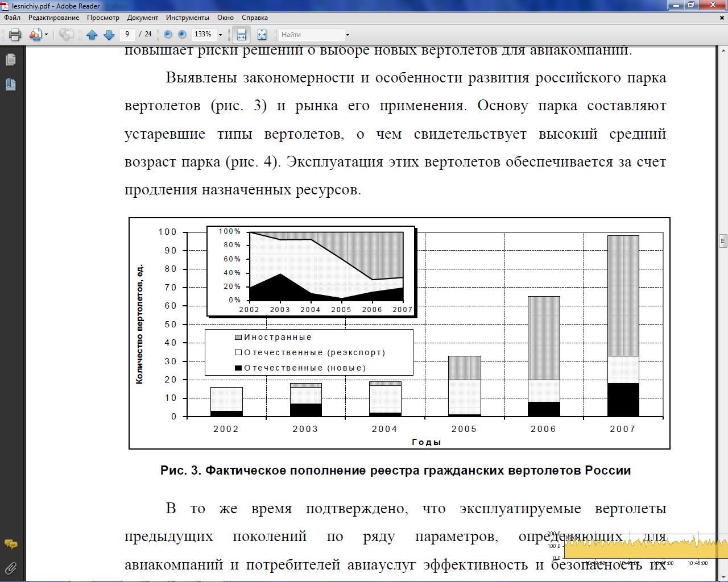This screenshot has height=582, width=728.
Task: Click the total page count 24
Action: click(148, 34)
